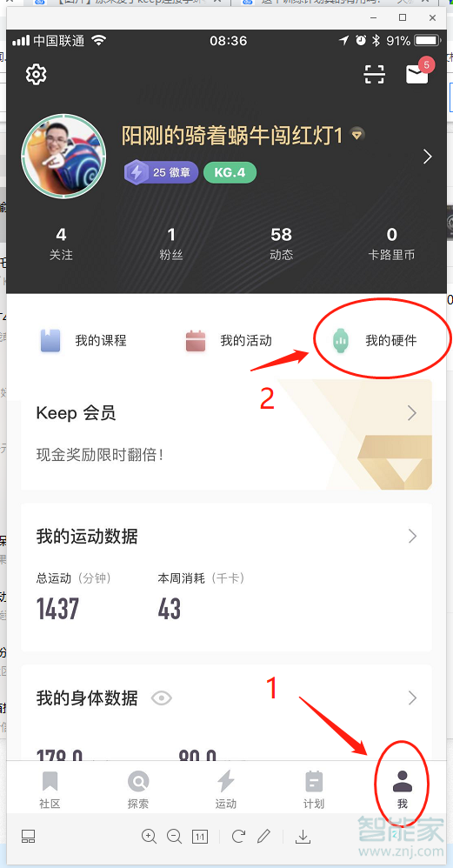Screen dimensions: 453x868
Task: Switch to the 运动 tab
Action: [226, 790]
